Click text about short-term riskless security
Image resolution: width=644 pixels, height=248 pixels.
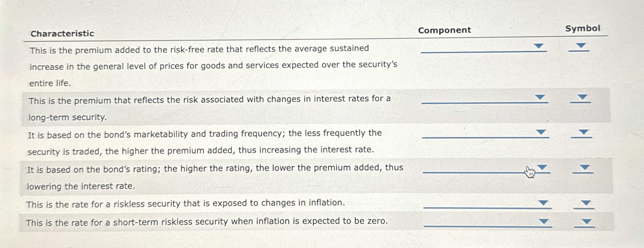coord(207,222)
